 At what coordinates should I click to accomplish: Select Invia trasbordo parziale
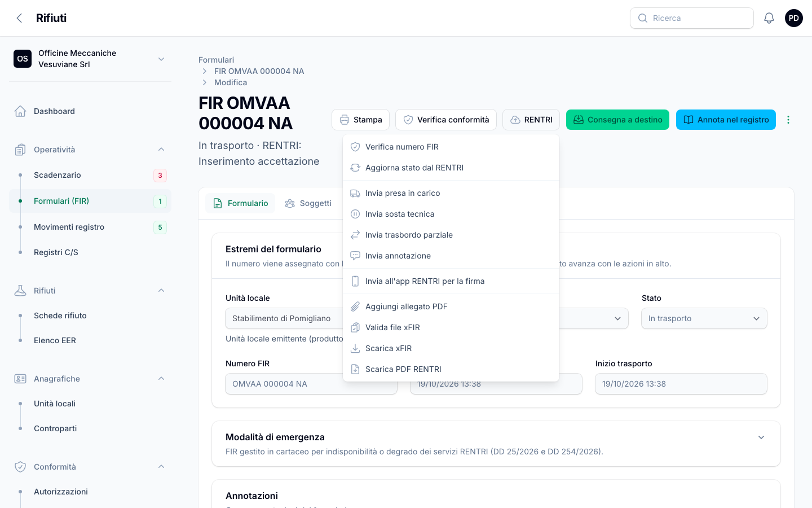point(451,235)
